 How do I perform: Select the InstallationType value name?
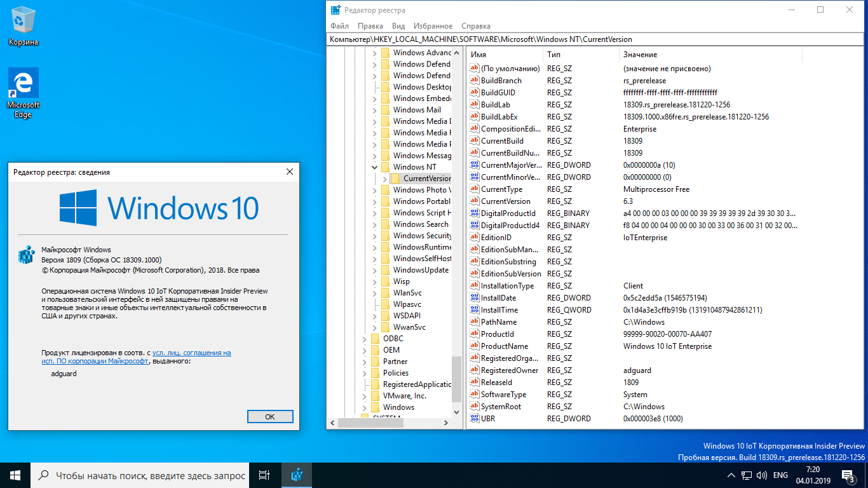click(507, 285)
